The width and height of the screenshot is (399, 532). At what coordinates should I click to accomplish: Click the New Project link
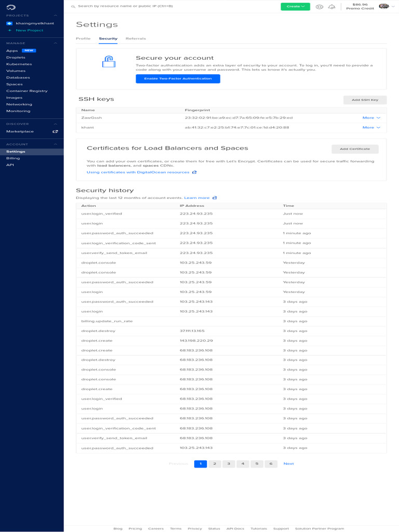[x=30, y=30]
